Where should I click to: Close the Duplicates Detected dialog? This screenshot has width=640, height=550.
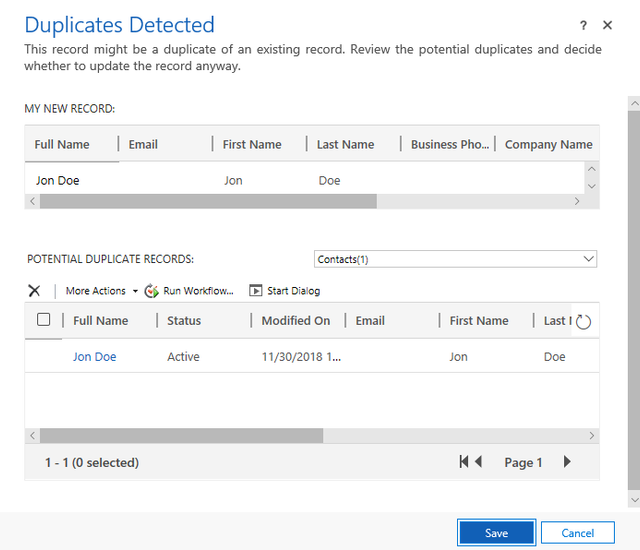click(608, 25)
